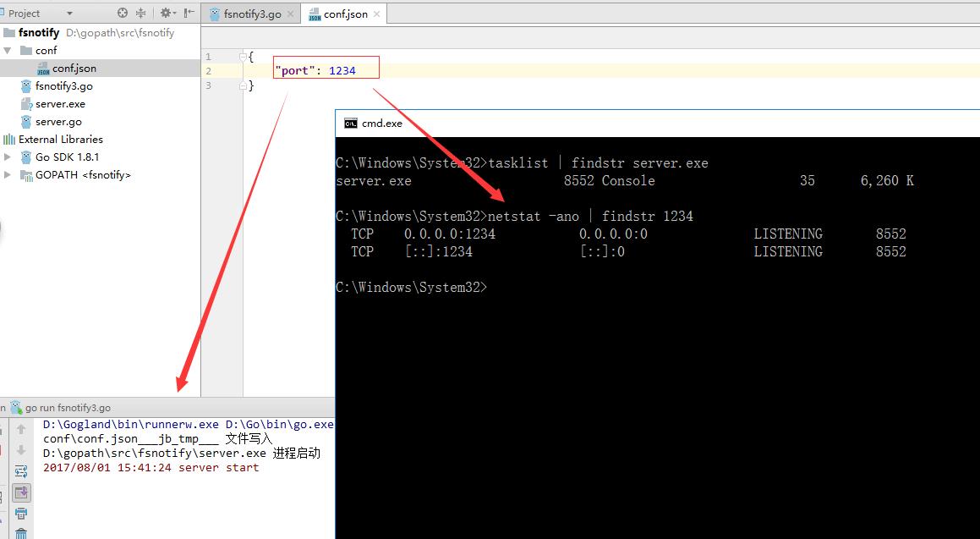
Task: Click the down-the-stack-trace arrow icon
Action: coord(19,448)
